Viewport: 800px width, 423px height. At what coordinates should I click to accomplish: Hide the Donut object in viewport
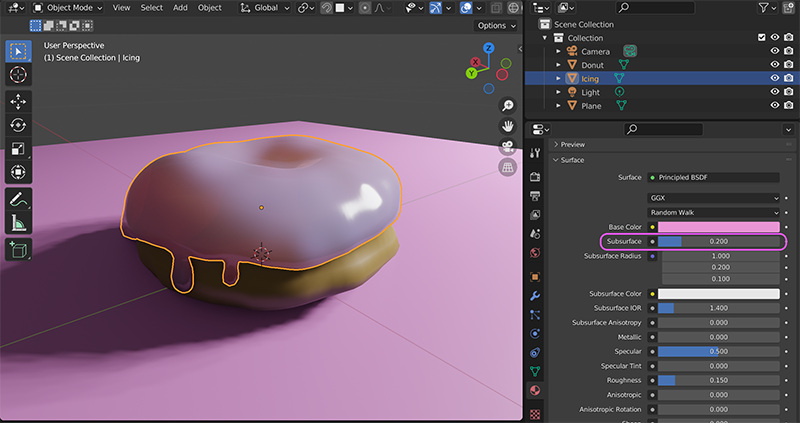point(774,64)
